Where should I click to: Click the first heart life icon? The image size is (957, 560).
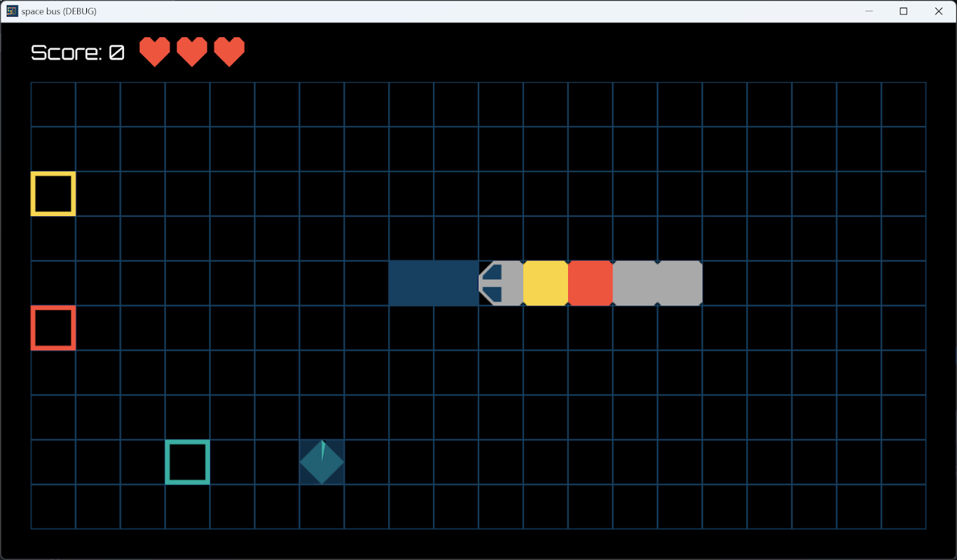pyautogui.click(x=155, y=52)
